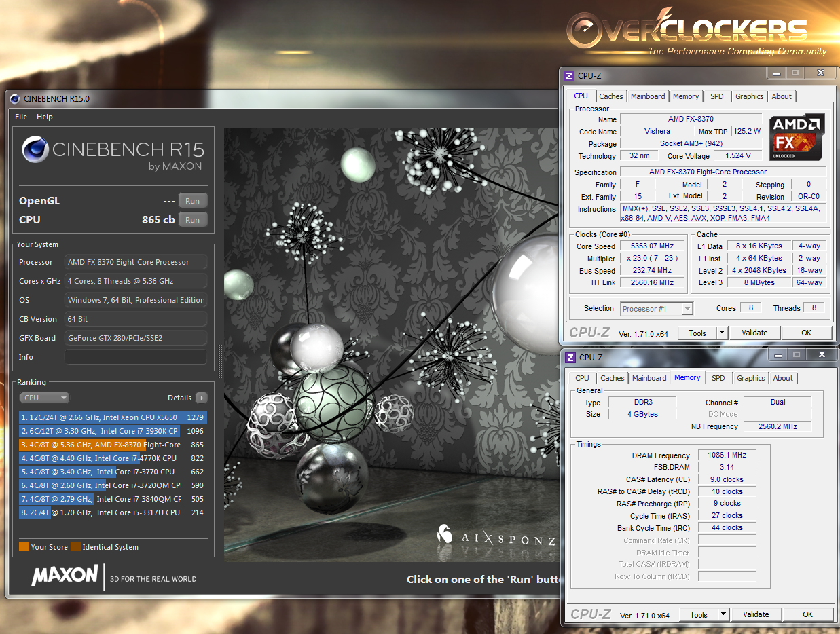Viewport: 840px width, 634px height.
Task: Click the Multiplier value x 23.0
Action: pos(652,259)
